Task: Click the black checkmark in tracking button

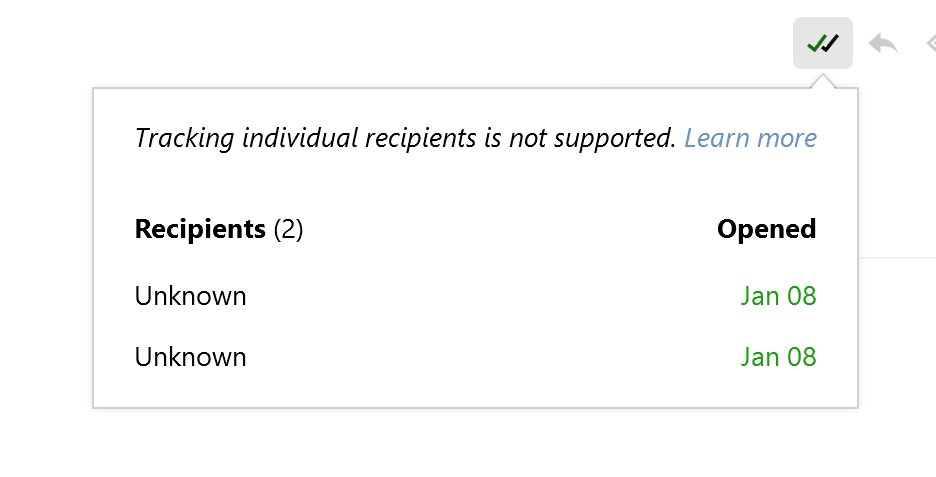Action: pos(831,43)
